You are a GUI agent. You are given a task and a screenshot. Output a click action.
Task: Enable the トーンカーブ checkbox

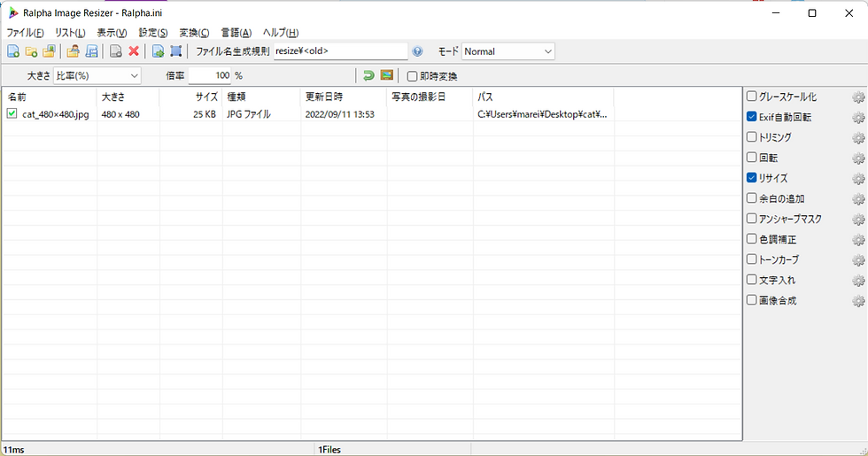(x=751, y=259)
